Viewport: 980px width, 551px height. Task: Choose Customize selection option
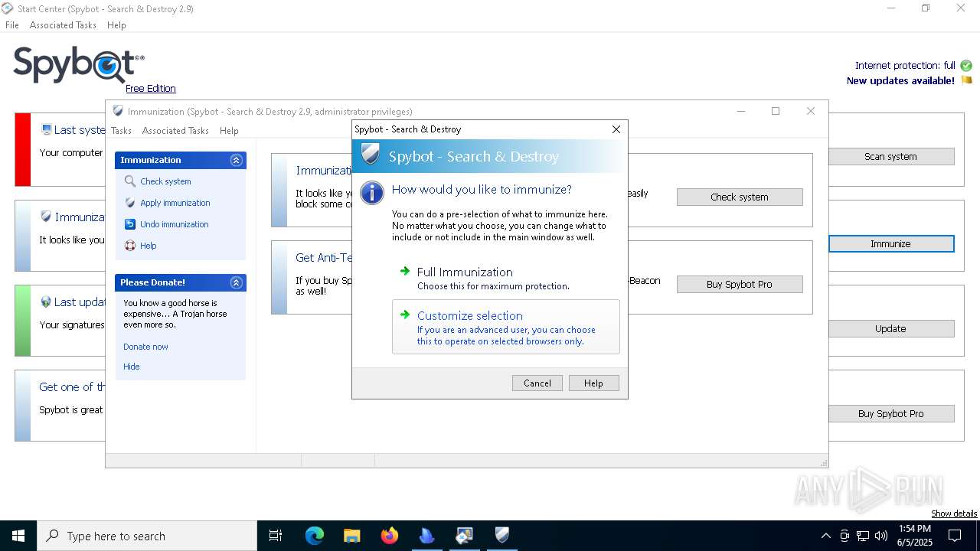505,327
